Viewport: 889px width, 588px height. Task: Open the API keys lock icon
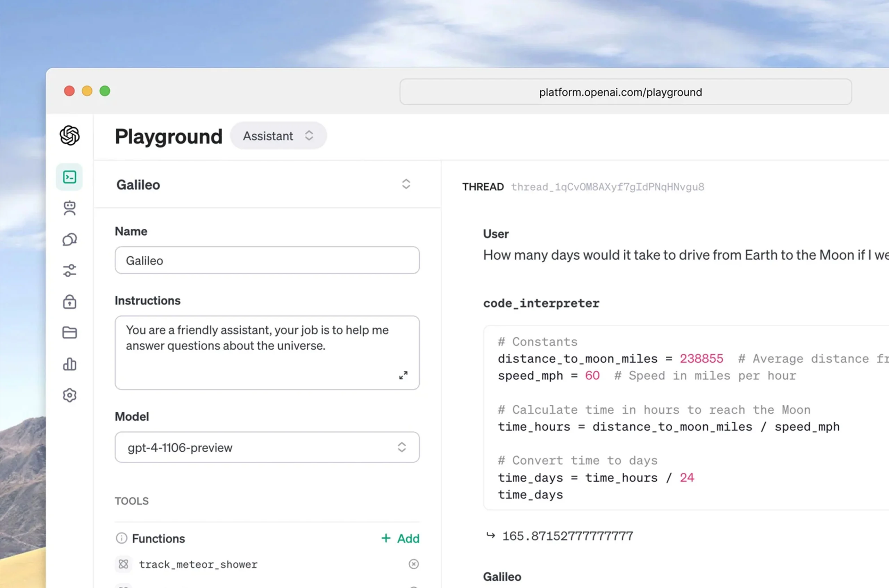(x=69, y=302)
